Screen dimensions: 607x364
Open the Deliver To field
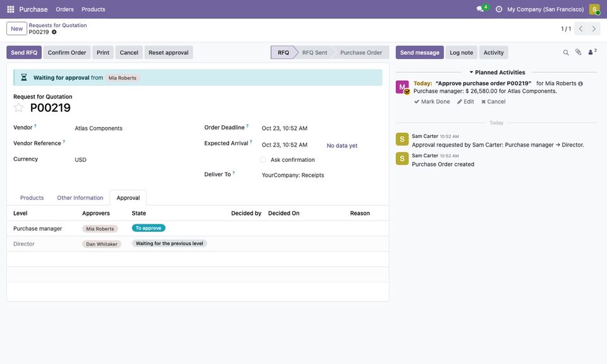293,175
